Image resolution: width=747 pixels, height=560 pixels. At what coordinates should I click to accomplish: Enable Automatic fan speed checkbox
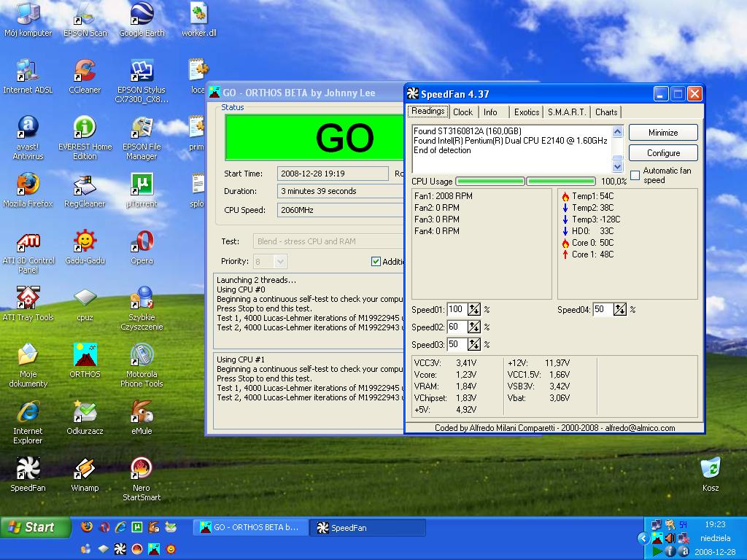coord(635,175)
